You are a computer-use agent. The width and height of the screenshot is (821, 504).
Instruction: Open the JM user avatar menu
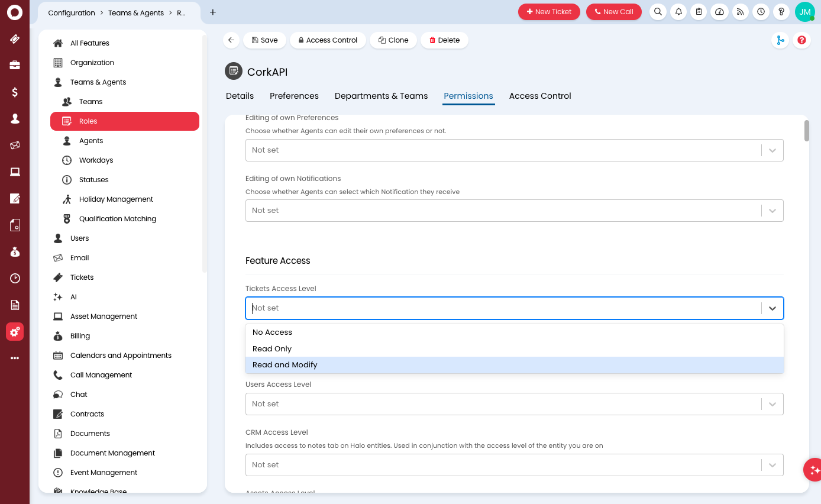[x=805, y=12]
